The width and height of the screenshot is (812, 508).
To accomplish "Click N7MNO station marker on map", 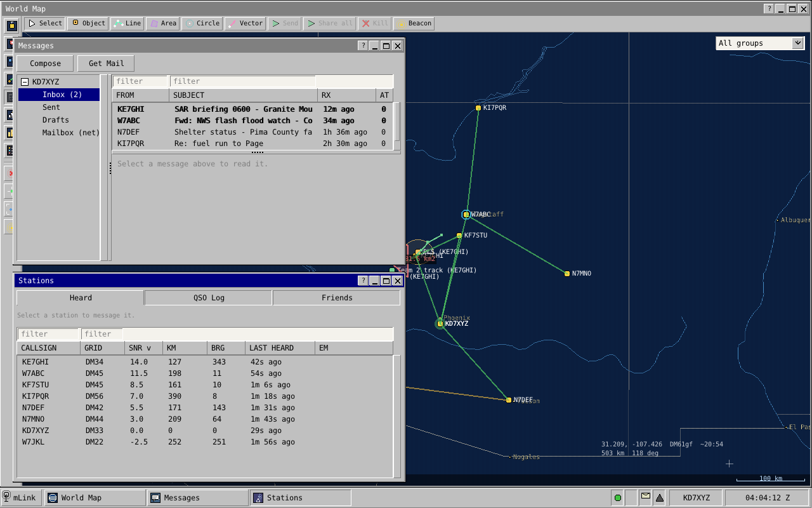I will 567,274.
